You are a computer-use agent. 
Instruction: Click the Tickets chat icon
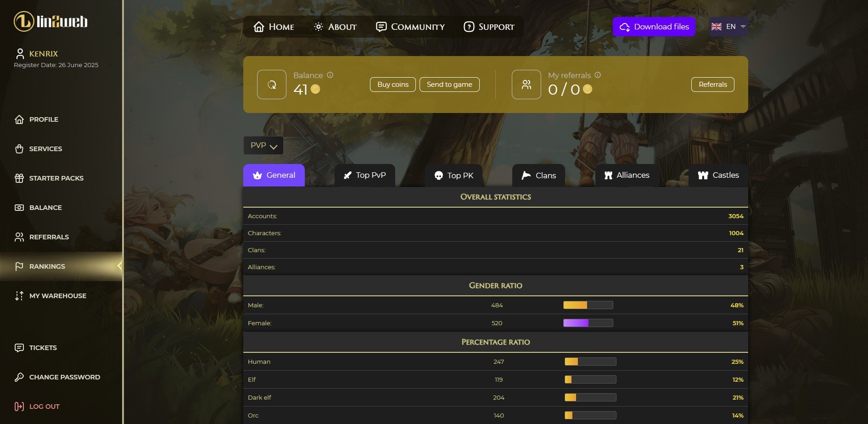pos(19,348)
